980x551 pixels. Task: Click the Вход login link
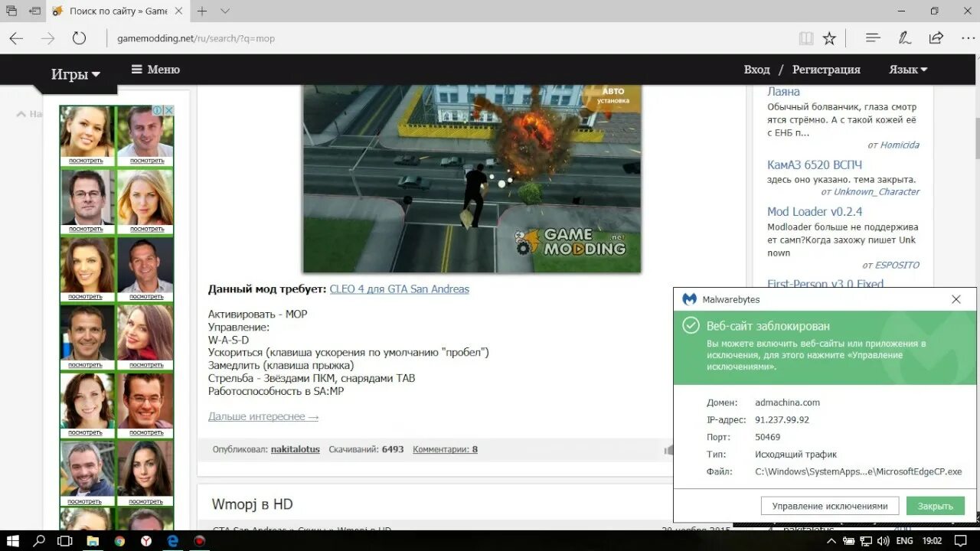(756, 70)
